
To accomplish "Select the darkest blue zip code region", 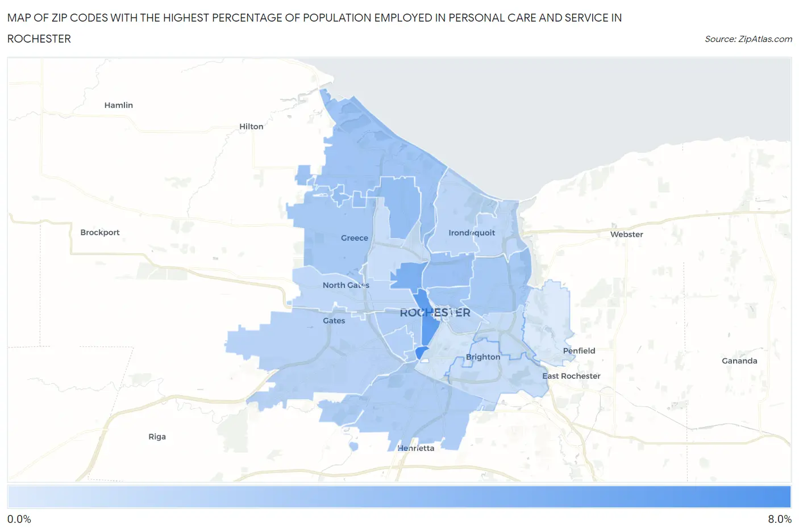I will pos(421,353).
